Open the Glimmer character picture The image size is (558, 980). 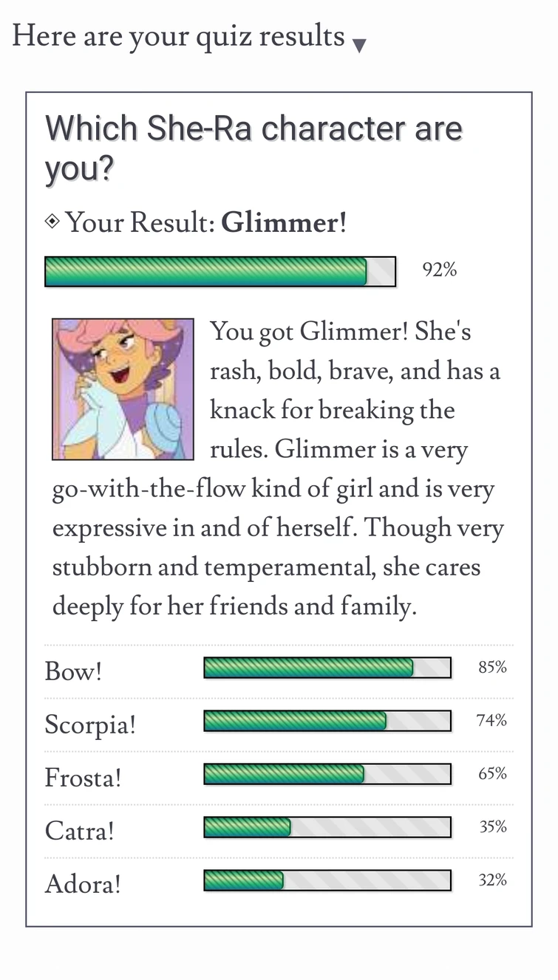(x=123, y=388)
